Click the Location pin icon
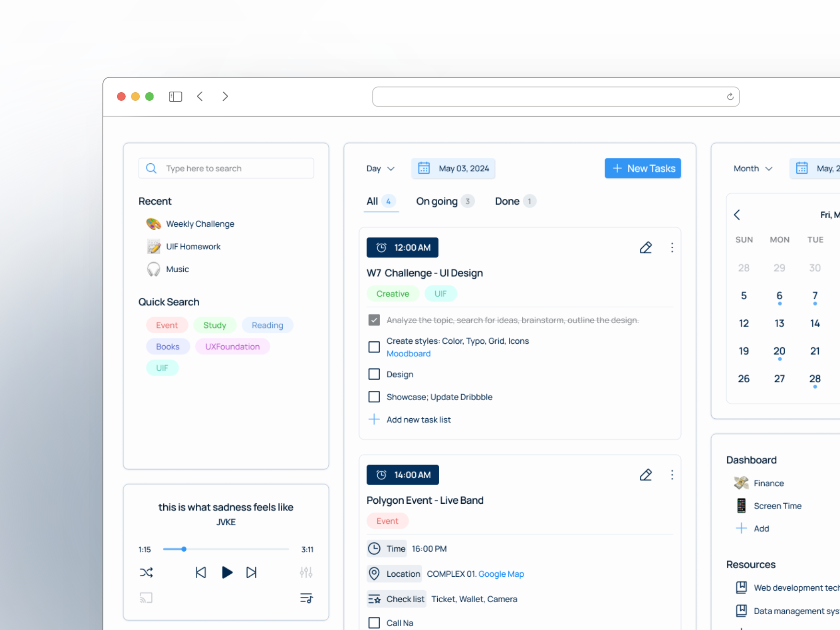840x630 pixels. pos(374,573)
